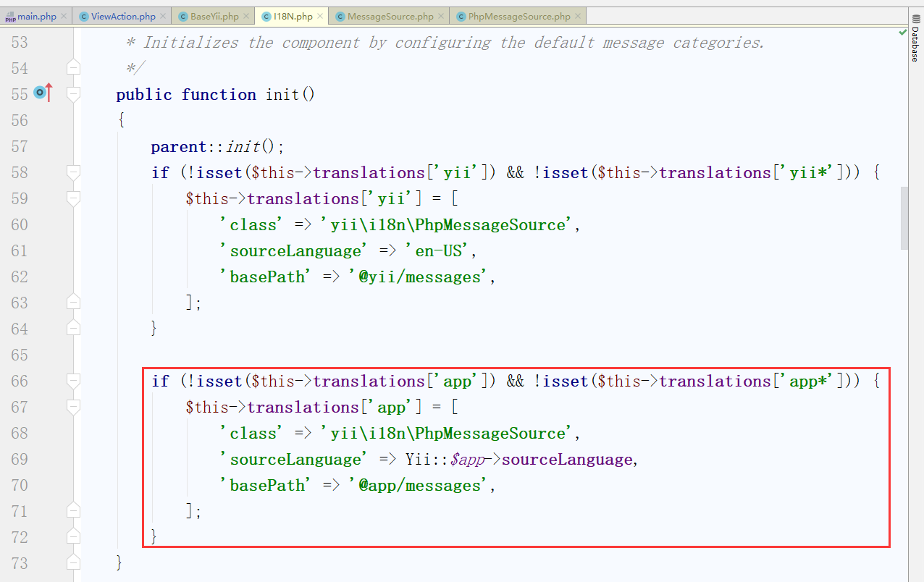Switch to the PhpMessageSource.php editor tab
The width and height of the screenshot is (924, 582).
click(x=519, y=16)
